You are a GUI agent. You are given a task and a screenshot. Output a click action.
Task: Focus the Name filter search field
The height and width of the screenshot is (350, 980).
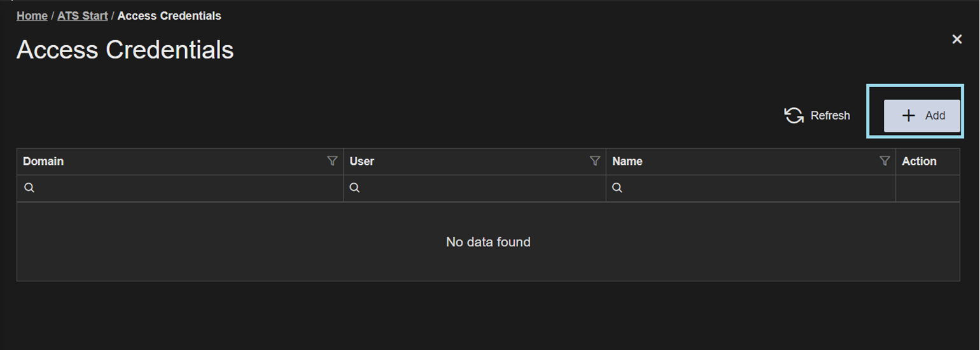[x=751, y=188]
